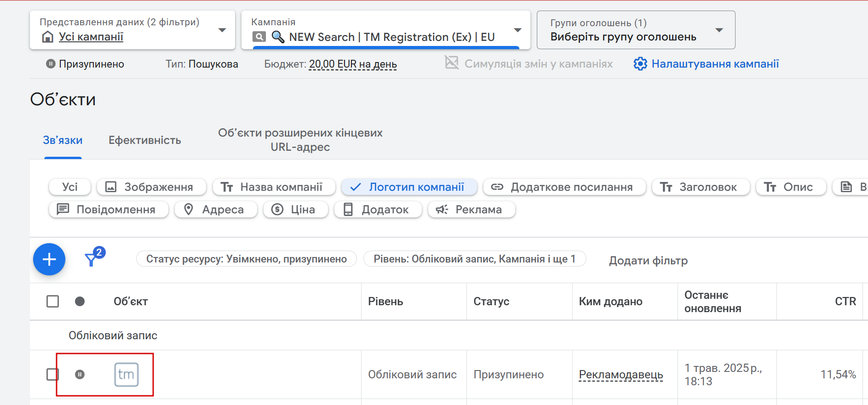Screen dimensions: 868x405
Task: Expand the Представлення даних dropdown
Action: 222,30
